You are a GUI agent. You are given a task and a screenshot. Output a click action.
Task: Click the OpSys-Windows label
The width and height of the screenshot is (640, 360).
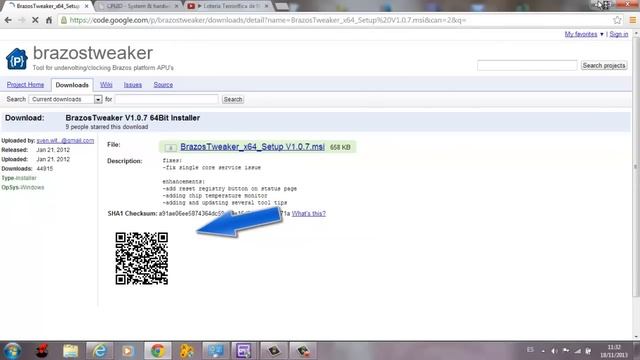pyautogui.click(x=23, y=187)
